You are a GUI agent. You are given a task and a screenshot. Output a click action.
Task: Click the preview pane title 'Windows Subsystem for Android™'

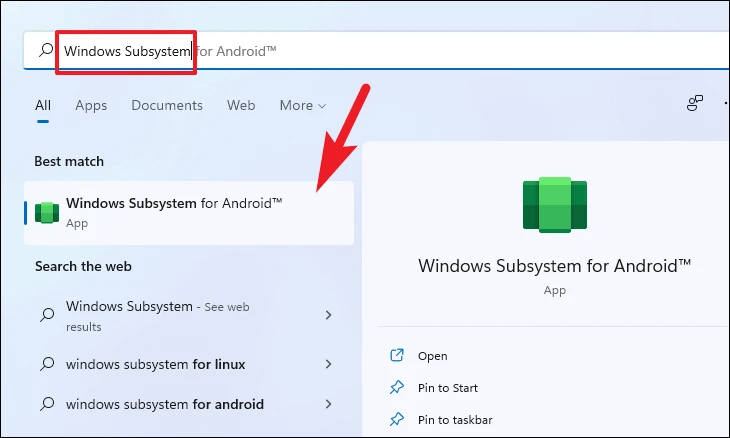click(x=554, y=266)
